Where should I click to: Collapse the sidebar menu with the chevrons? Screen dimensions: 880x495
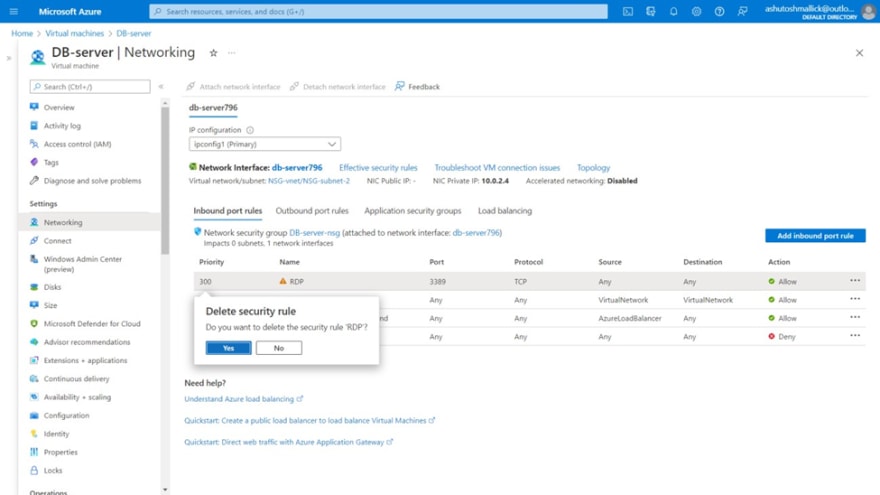tap(161, 86)
